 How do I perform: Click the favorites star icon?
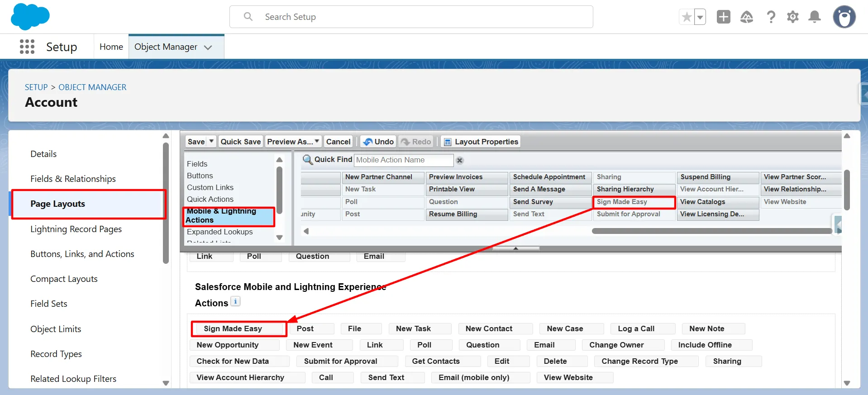[x=687, y=17]
